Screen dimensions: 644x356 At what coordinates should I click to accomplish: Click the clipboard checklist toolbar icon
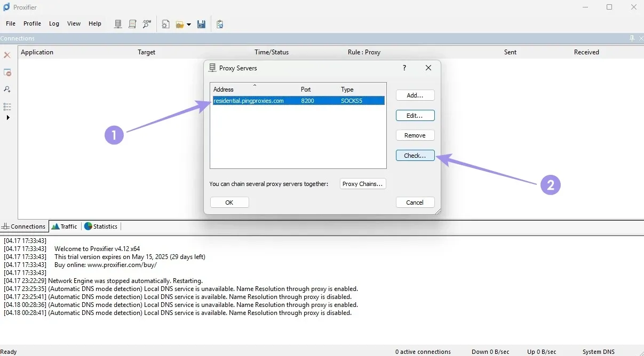220,24
